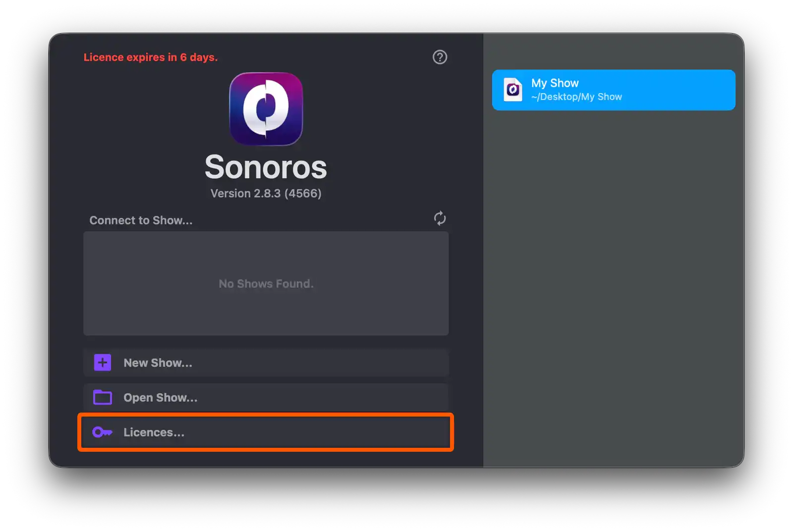Click the No Shows Found message
Image resolution: width=793 pixels, height=532 pixels.
tap(266, 284)
